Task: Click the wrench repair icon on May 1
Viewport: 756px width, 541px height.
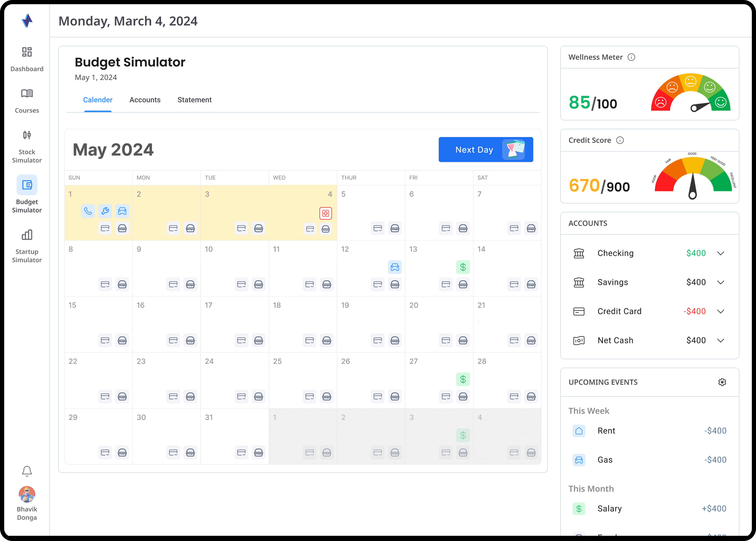Action: click(105, 211)
